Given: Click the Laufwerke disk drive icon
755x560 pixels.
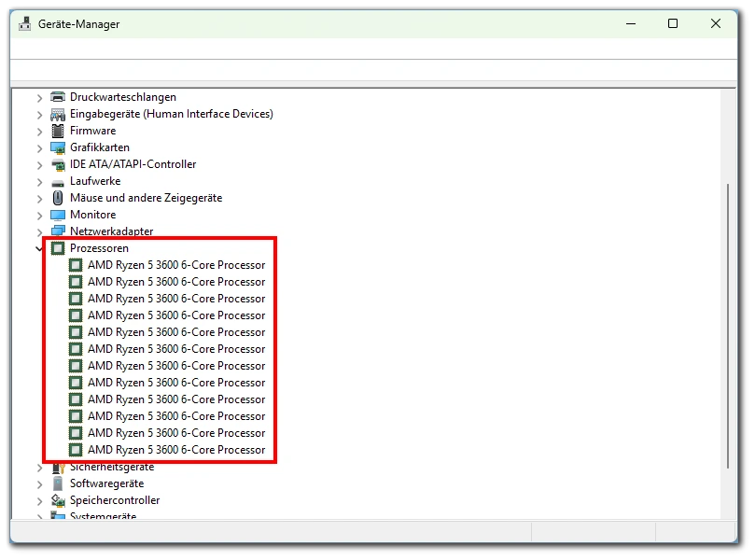Looking at the screenshot, I should pos(58,182).
